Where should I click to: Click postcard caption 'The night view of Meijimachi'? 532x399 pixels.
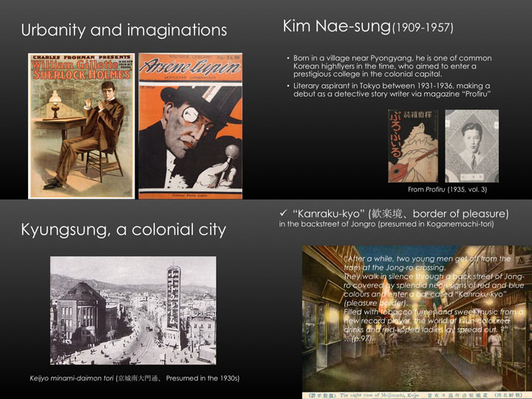pyautogui.click(x=378, y=395)
